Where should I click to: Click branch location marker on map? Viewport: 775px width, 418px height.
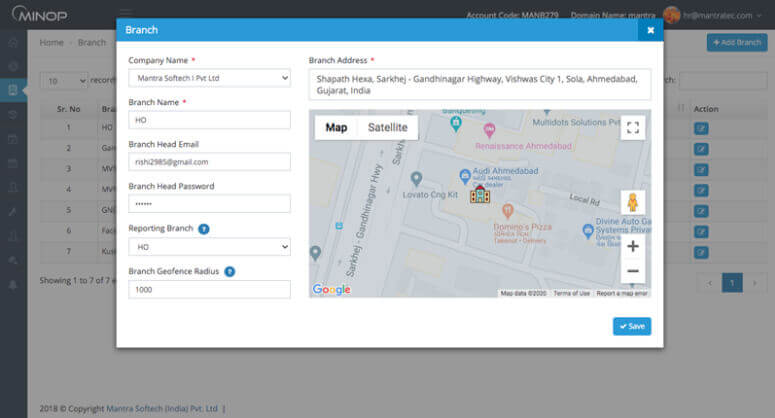click(480, 194)
